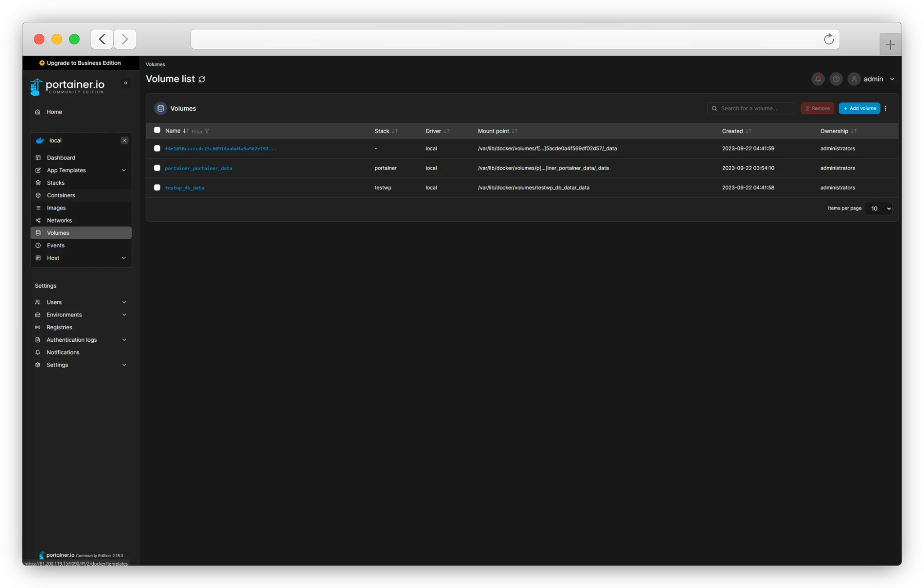Viewport: 924px width, 588px height.
Task: Tick the testwp_db_data row checkbox
Action: click(x=157, y=187)
